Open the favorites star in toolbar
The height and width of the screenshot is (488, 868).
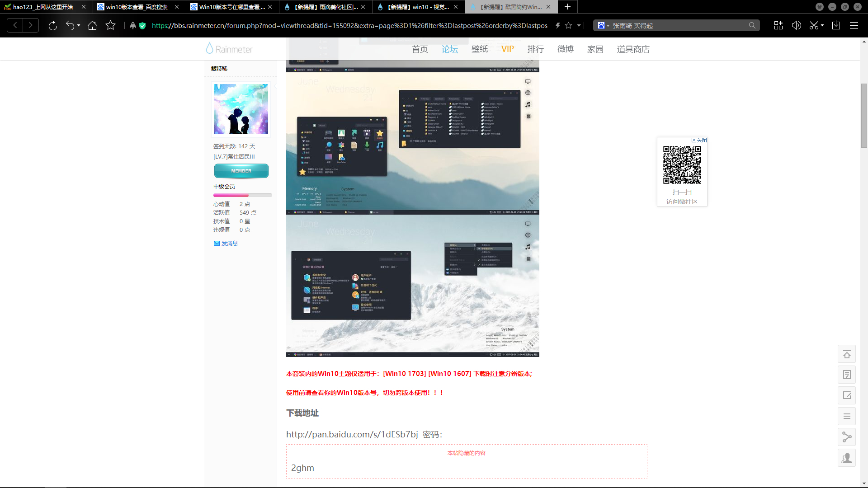[x=110, y=26]
